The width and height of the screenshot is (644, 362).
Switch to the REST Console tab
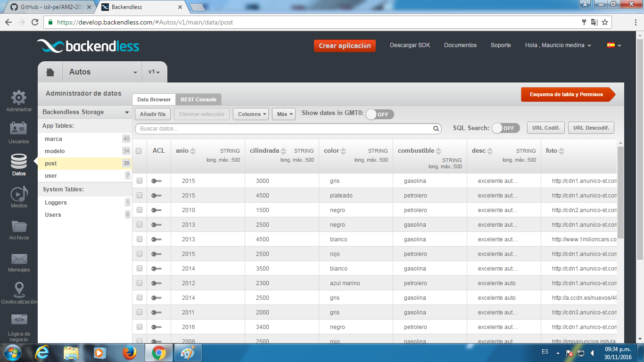click(198, 99)
